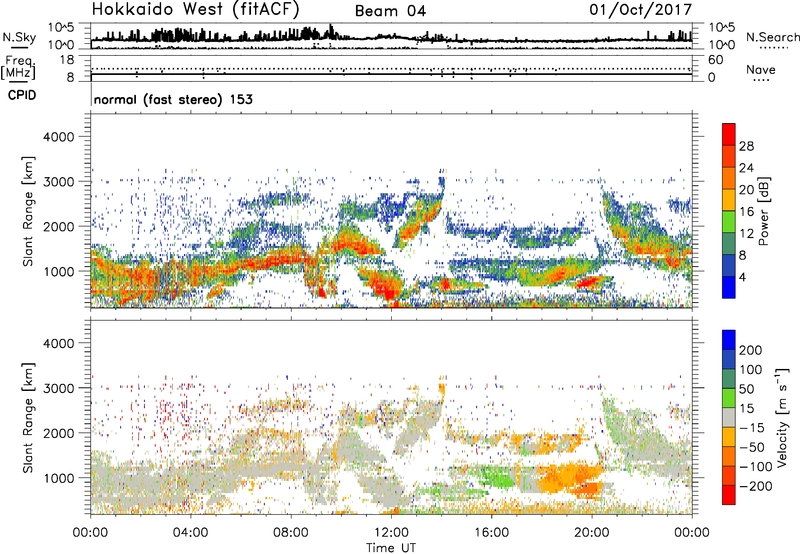
Task: Click the 'N.Search' legend label
Action: click(772, 37)
